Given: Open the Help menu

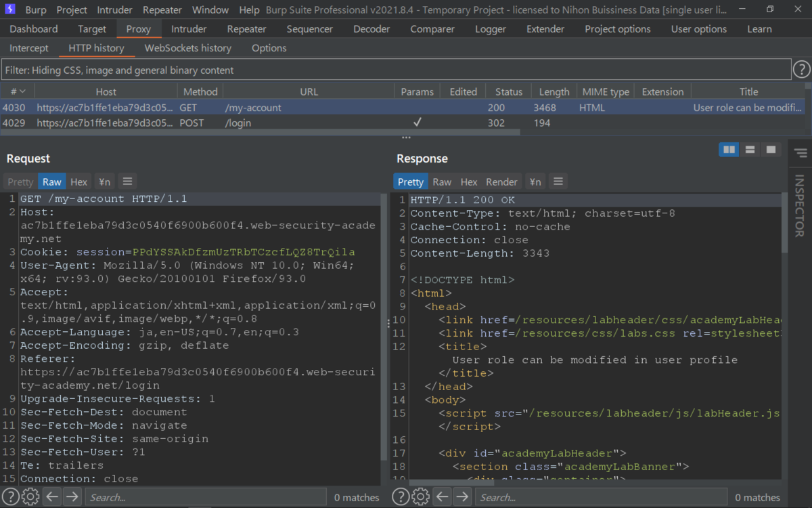Looking at the screenshot, I should [249, 10].
